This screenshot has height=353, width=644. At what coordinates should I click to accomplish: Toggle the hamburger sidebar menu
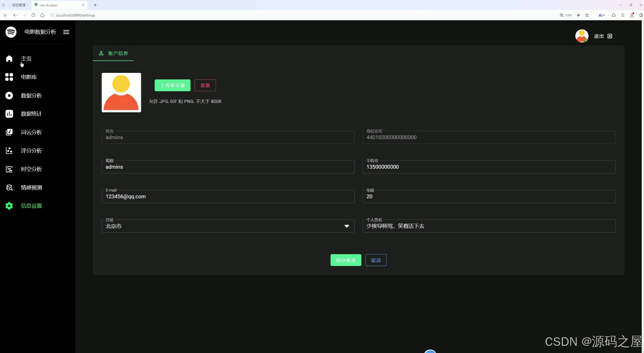(66, 32)
